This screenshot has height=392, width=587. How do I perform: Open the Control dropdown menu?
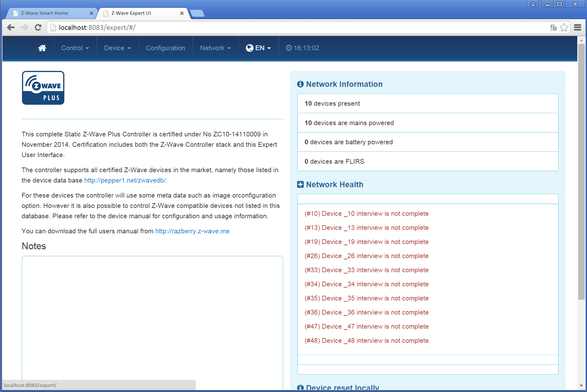tap(75, 48)
